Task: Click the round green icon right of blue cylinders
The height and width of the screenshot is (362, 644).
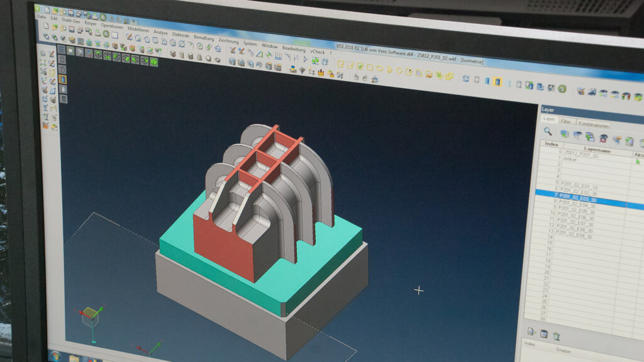Action: coord(562,88)
